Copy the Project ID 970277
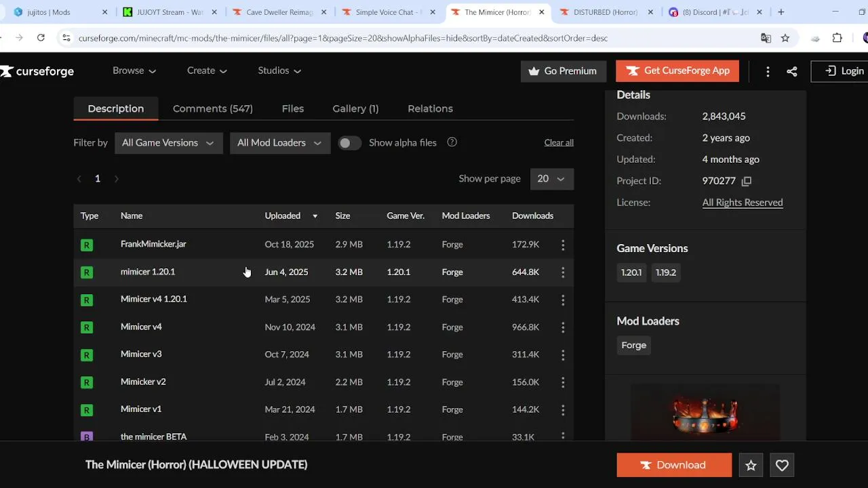Image resolution: width=868 pixels, height=488 pixels. pyautogui.click(x=747, y=181)
